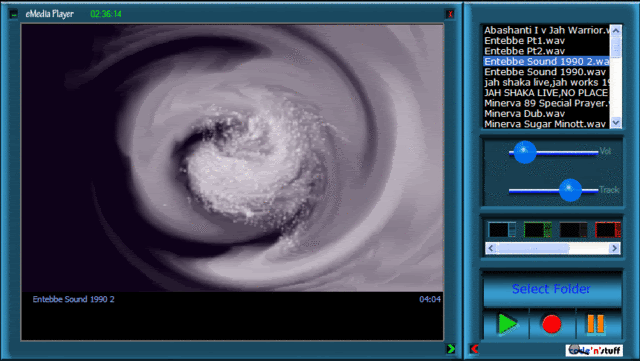640x361 pixels.
Task: Click the playlist scroll down arrow
Action: click(616, 122)
